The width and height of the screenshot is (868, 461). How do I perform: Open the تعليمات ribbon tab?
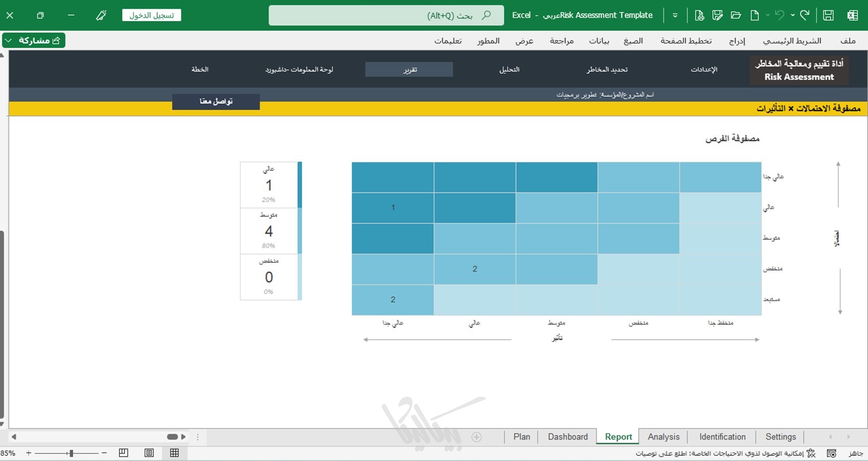448,41
